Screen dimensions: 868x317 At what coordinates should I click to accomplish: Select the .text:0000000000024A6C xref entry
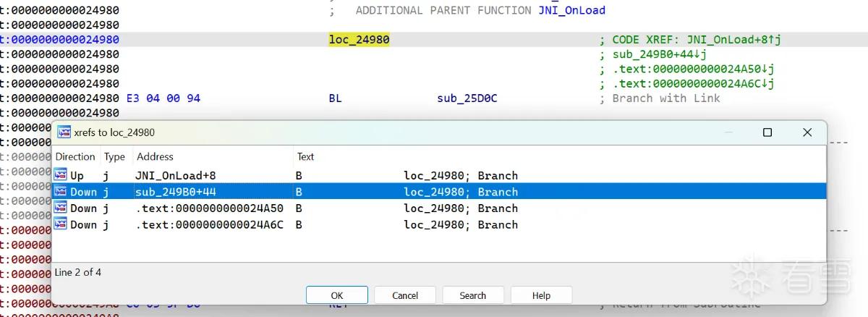(209, 225)
